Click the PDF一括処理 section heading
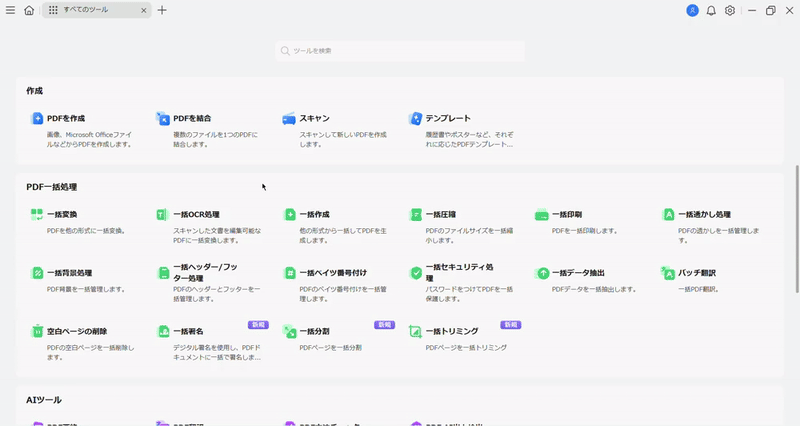The image size is (800, 426). tap(52, 187)
